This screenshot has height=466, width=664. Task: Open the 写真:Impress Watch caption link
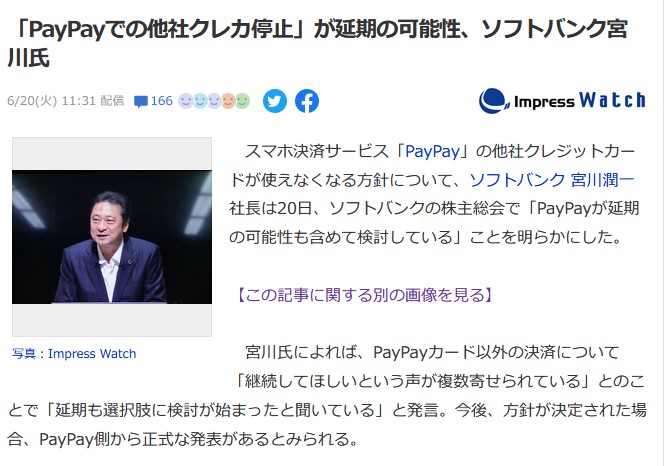click(x=74, y=353)
